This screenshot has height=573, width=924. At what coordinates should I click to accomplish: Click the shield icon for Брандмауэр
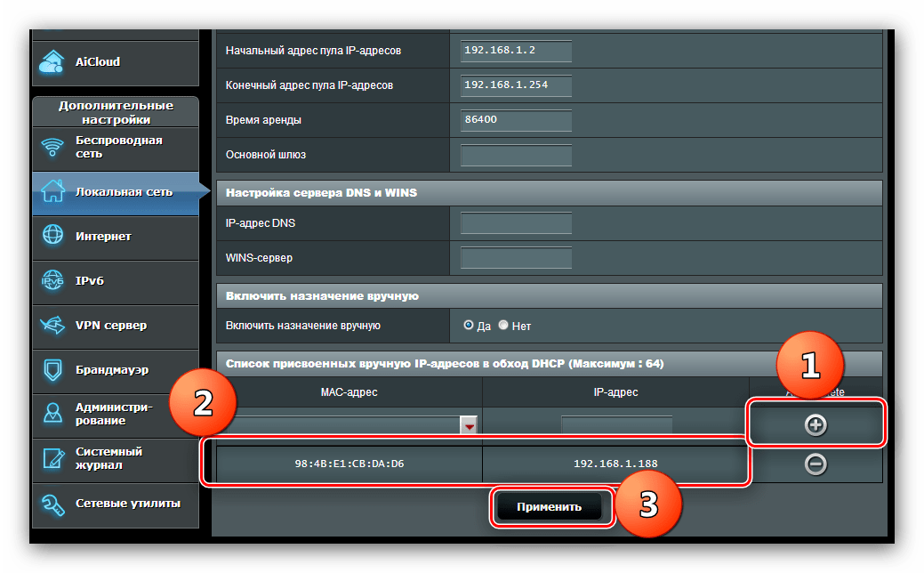(53, 370)
